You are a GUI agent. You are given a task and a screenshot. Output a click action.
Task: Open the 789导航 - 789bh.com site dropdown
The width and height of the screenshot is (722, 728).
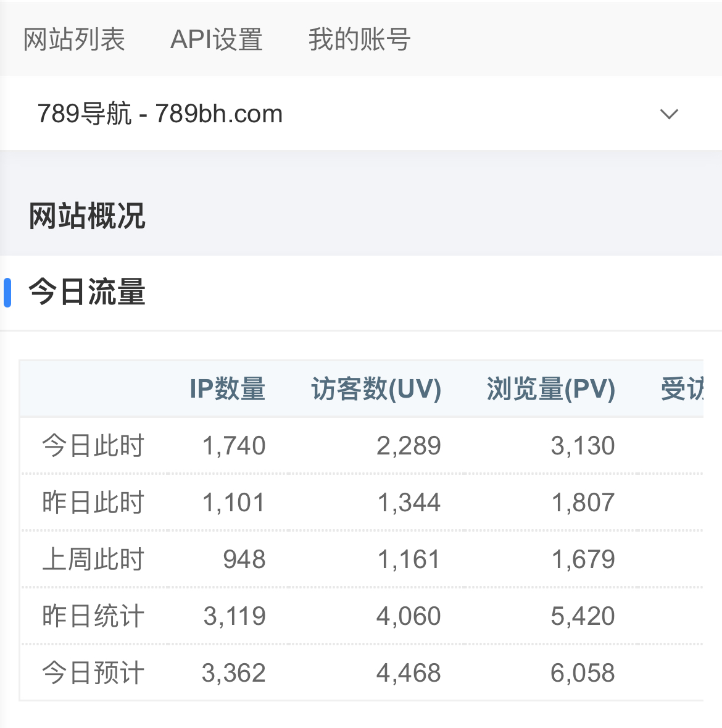(x=160, y=114)
